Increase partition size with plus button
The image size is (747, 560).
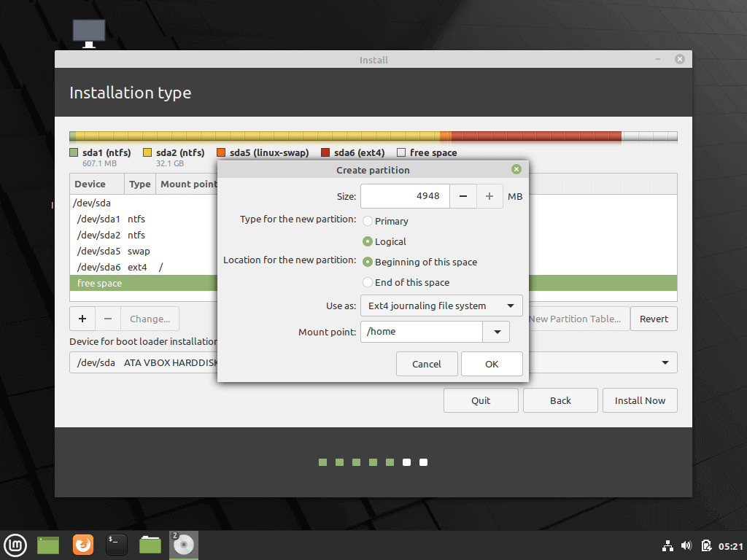[489, 196]
